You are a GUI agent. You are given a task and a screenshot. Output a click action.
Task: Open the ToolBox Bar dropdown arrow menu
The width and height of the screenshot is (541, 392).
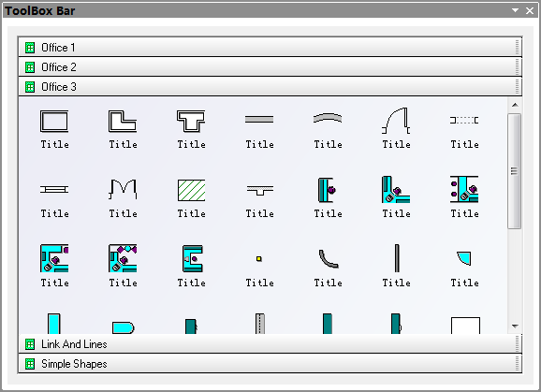pos(515,10)
